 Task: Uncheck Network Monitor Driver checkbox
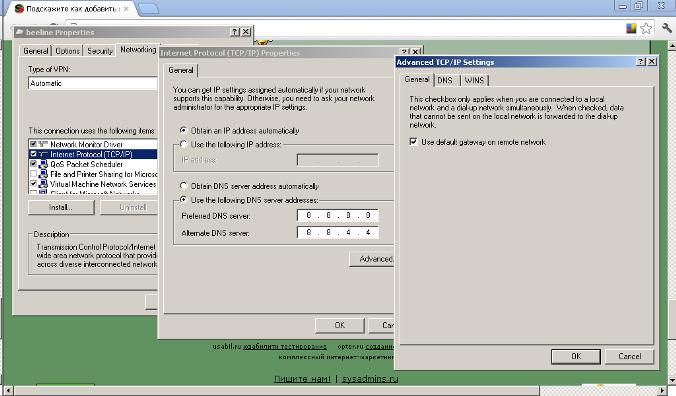(x=33, y=144)
